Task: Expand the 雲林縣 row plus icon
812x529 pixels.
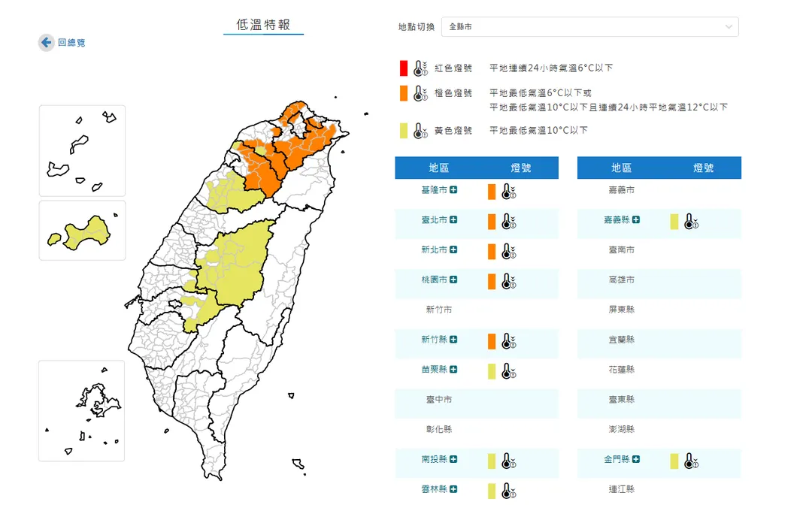Action: point(453,489)
